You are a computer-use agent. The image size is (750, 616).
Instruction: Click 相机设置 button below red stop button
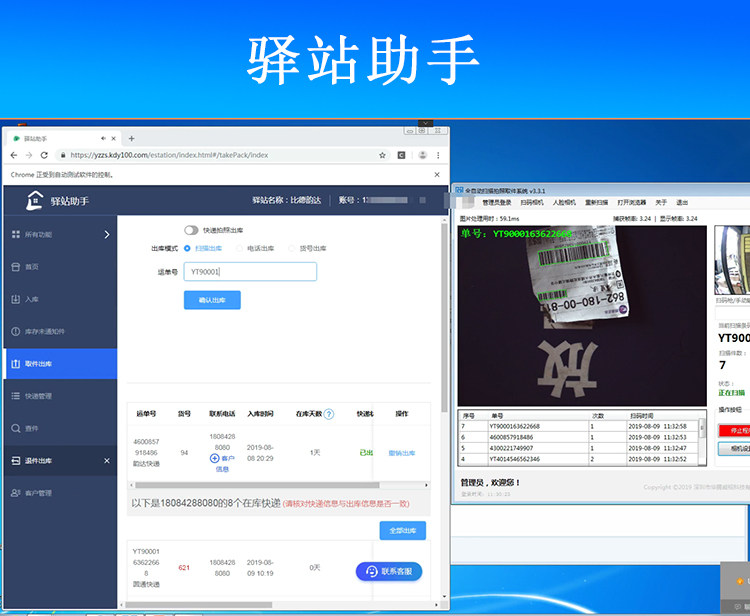point(734,449)
